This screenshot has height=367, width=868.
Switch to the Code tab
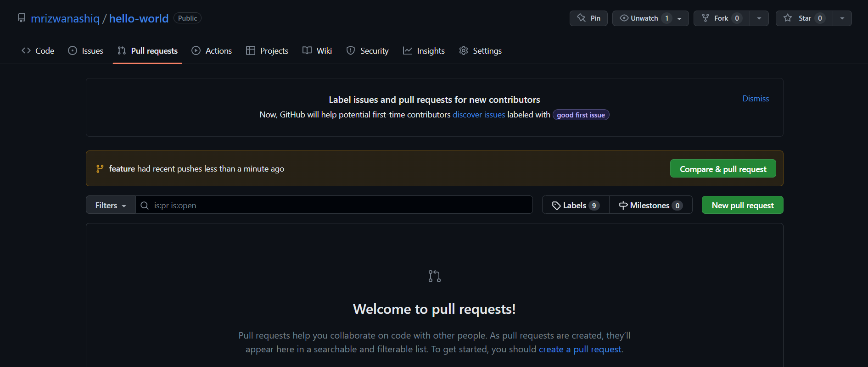point(38,51)
